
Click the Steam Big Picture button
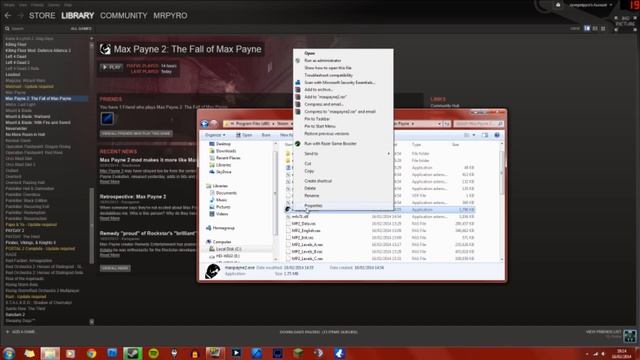pyautogui.click(x=625, y=24)
